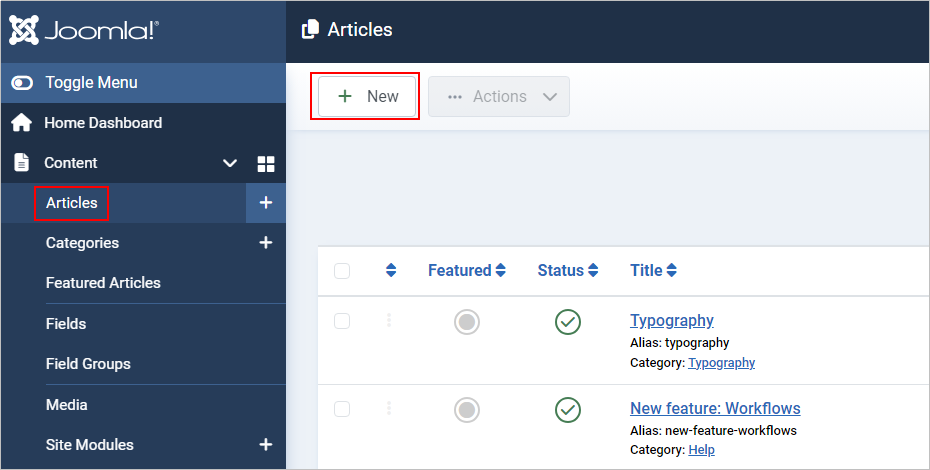The height and width of the screenshot is (470, 930).
Task: Toggle published status of Workflows article
Action: (568, 409)
